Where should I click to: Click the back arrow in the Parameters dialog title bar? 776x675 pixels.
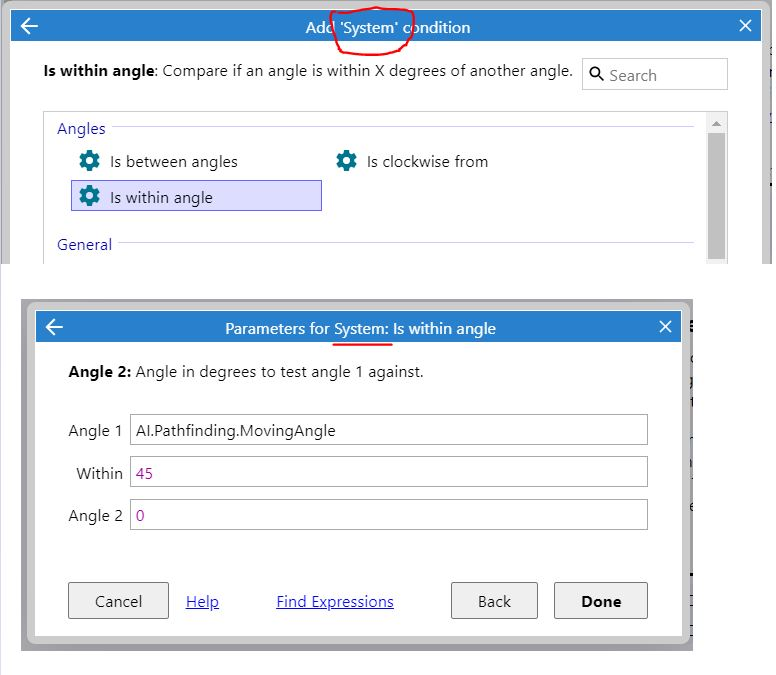point(55,327)
